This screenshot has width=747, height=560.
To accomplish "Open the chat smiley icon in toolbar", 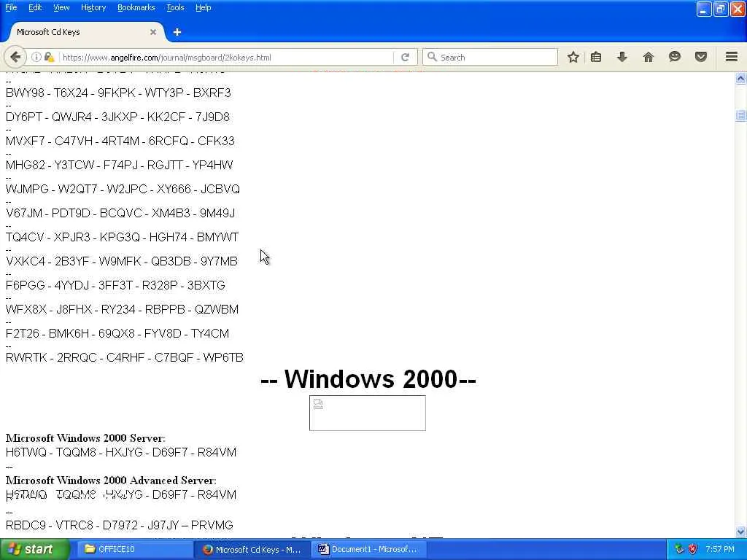I will [675, 57].
